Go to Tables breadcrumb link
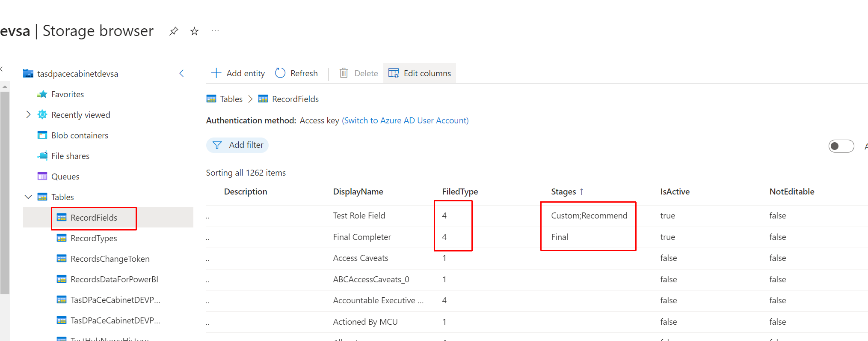The height and width of the screenshot is (341, 868). (231, 99)
